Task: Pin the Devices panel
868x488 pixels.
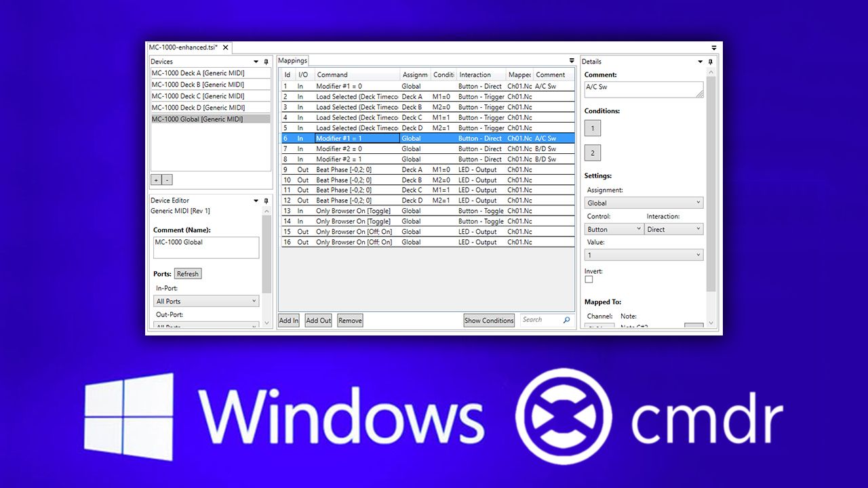Action: click(x=267, y=62)
